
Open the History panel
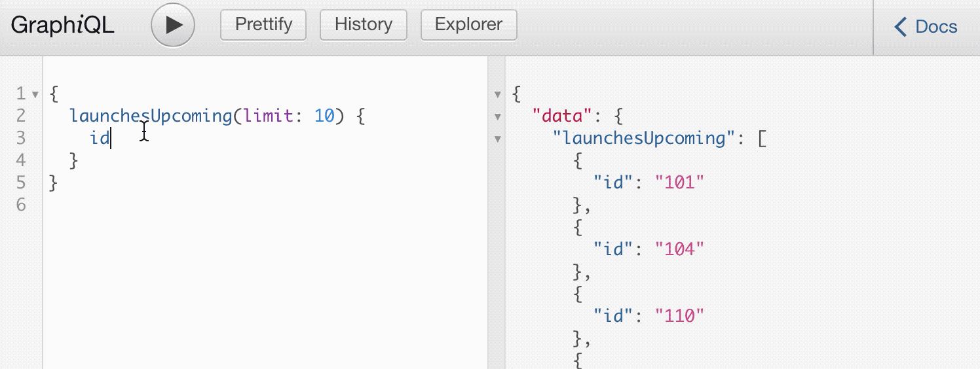coord(363,25)
